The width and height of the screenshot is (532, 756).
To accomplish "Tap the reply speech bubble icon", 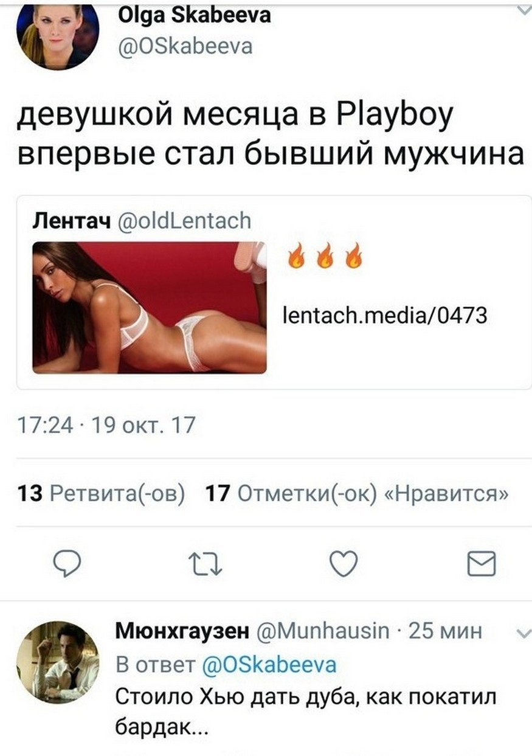I will pyautogui.click(x=67, y=564).
